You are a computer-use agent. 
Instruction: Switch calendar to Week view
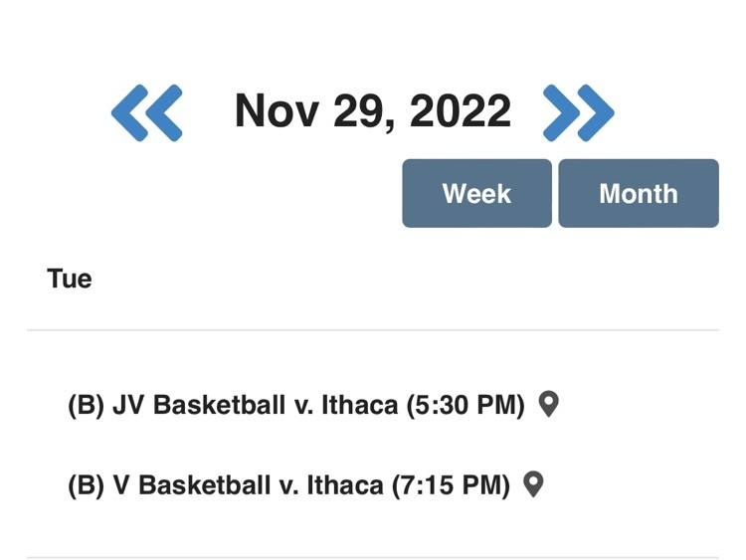(476, 193)
